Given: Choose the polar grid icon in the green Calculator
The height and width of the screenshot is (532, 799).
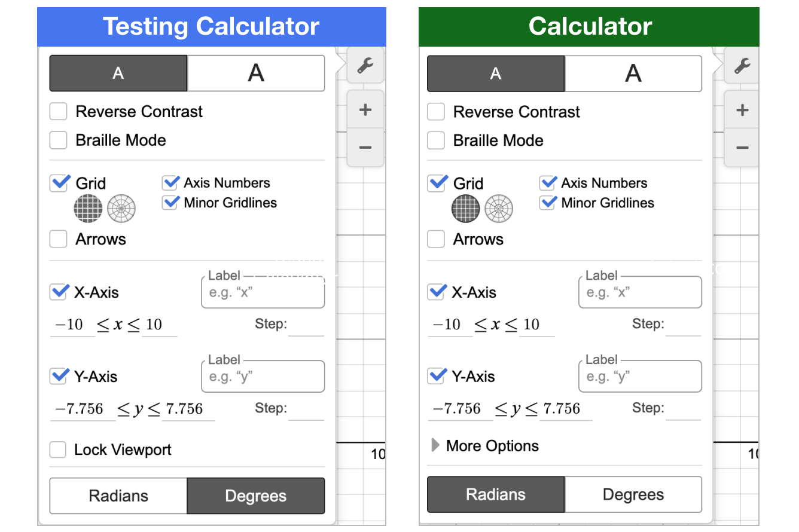Looking at the screenshot, I should pos(499,209).
